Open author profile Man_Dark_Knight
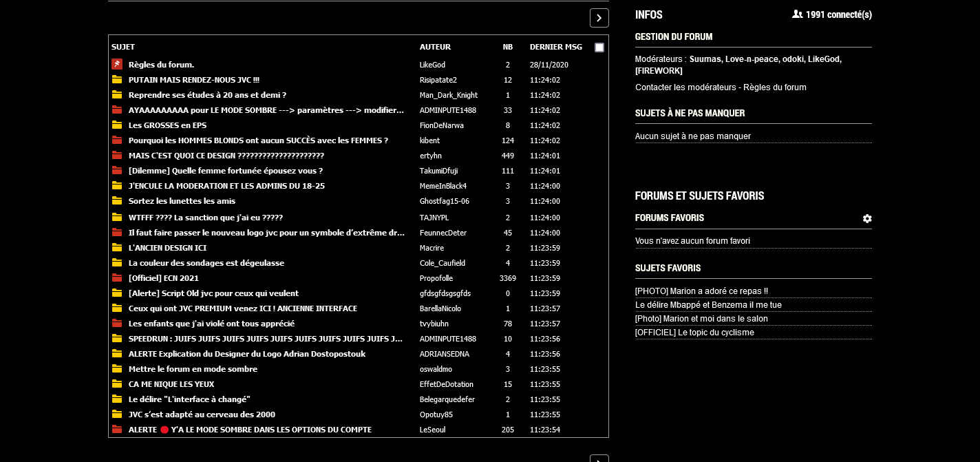 coord(448,95)
